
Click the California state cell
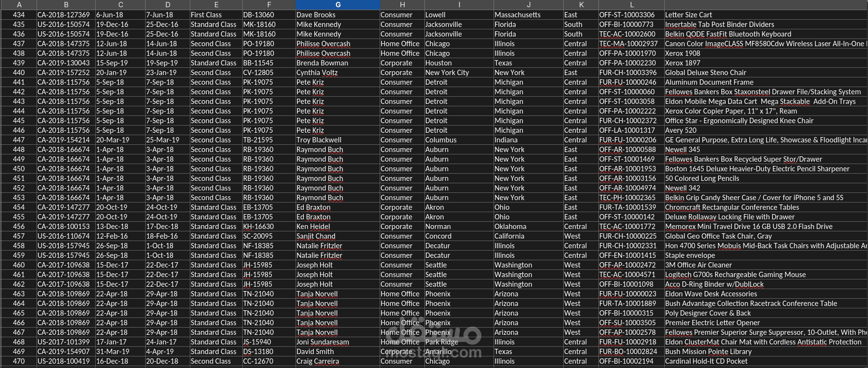(x=528, y=236)
